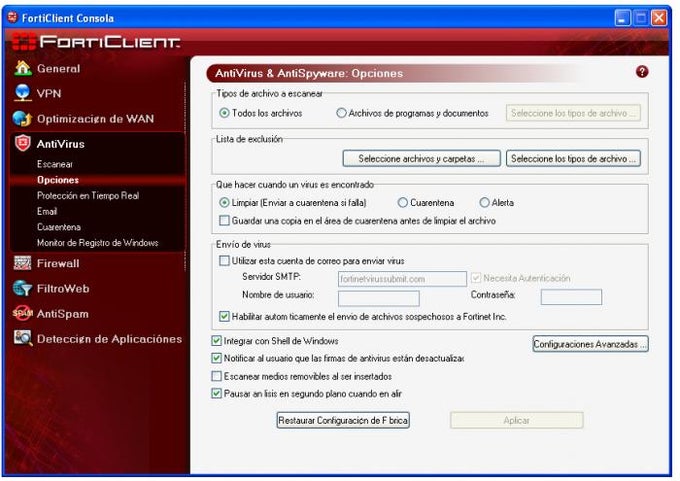Open Protección en Tiempo Real
The height and width of the screenshot is (481, 680).
pos(88,196)
